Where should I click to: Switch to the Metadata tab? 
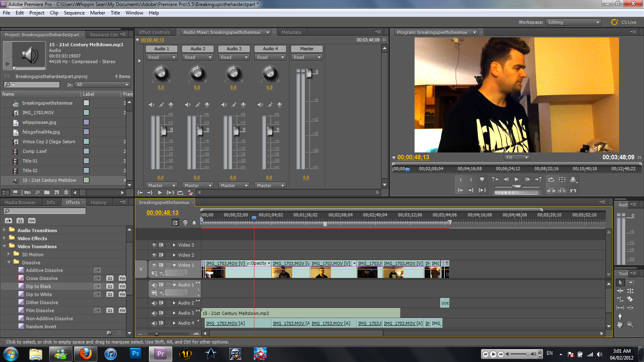click(x=291, y=32)
